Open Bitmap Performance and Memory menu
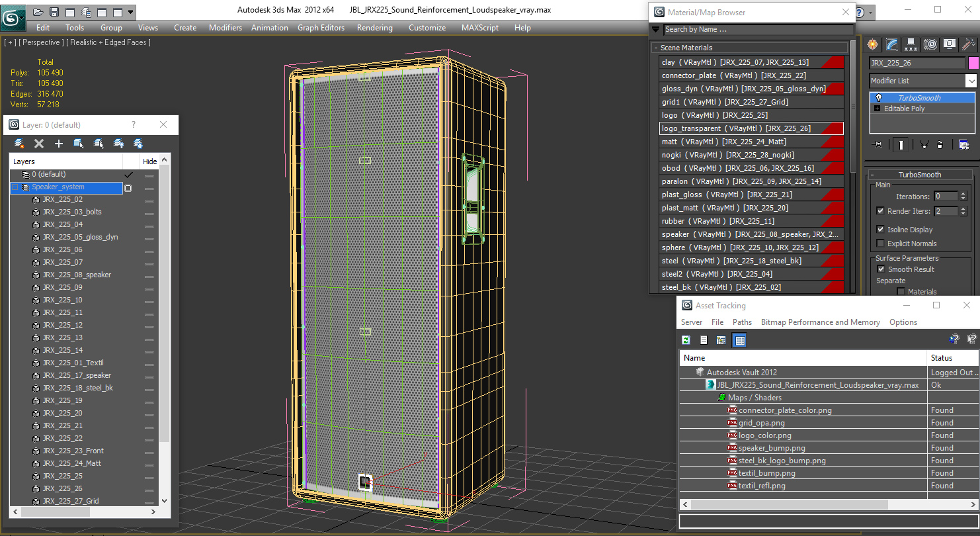The width and height of the screenshot is (980, 536). point(820,322)
